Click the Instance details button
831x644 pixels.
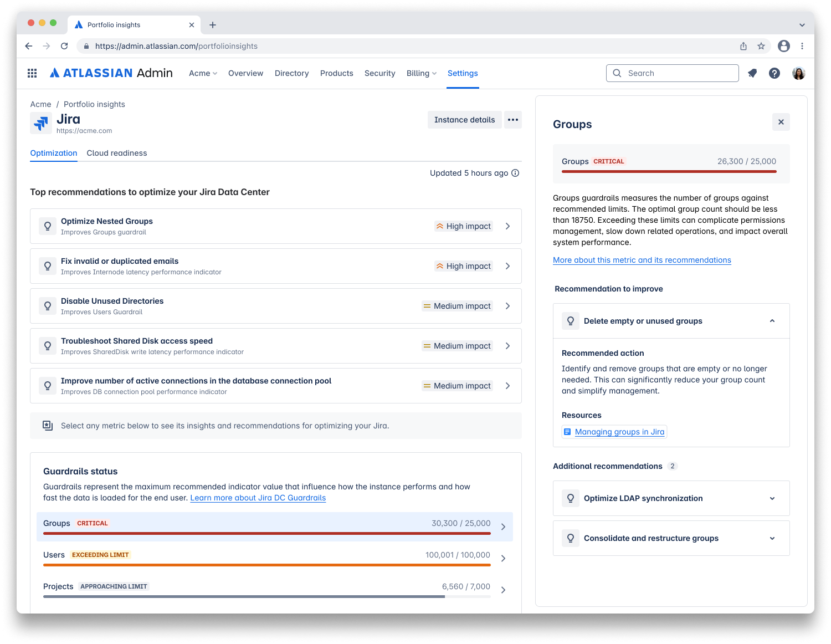tap(464, 119)
